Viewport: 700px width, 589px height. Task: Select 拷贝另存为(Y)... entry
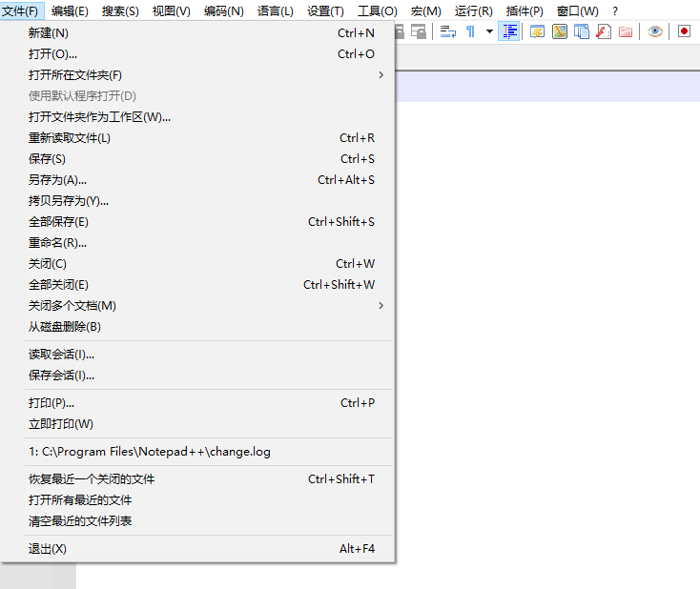click(197, 201)
